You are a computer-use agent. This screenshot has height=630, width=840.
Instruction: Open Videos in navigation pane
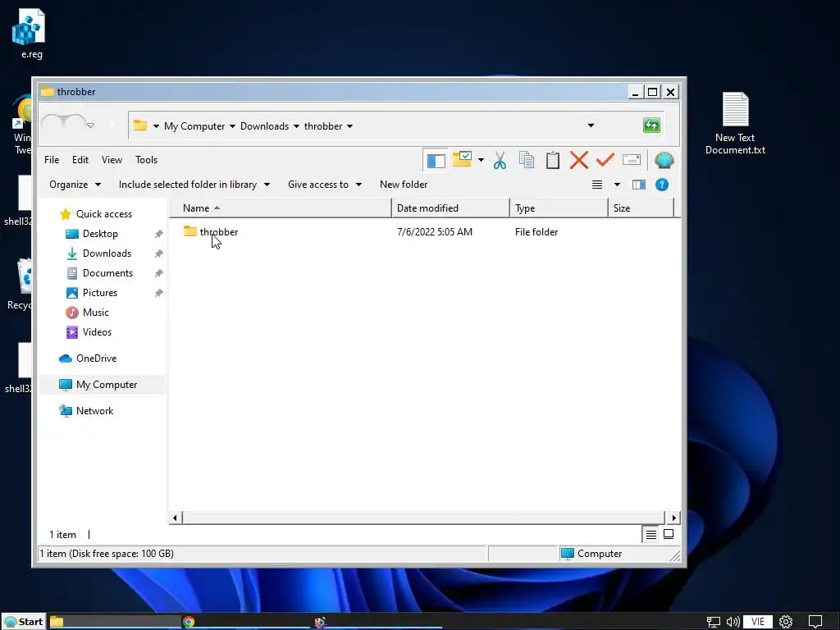click(x=97, y=332)
